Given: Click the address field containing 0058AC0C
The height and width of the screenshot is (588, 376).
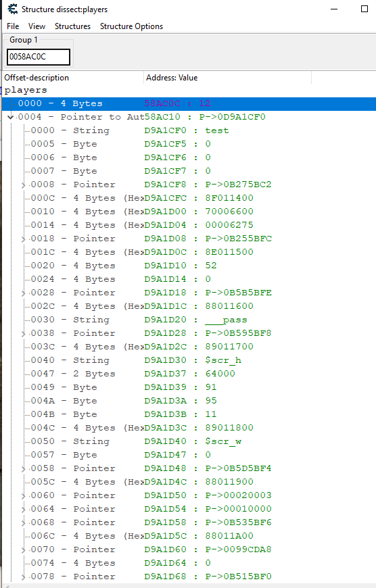Looking at the screenshot, I should click(x=39, y=57).
